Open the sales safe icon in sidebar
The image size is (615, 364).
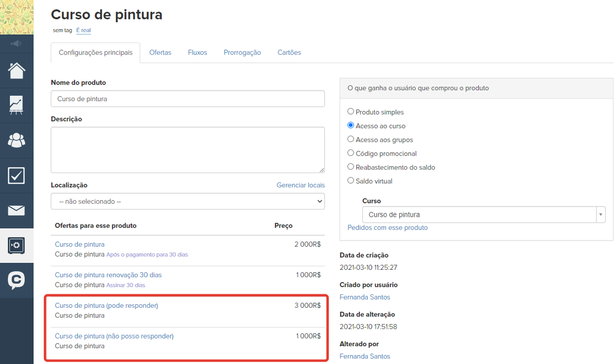click(16, 246)
